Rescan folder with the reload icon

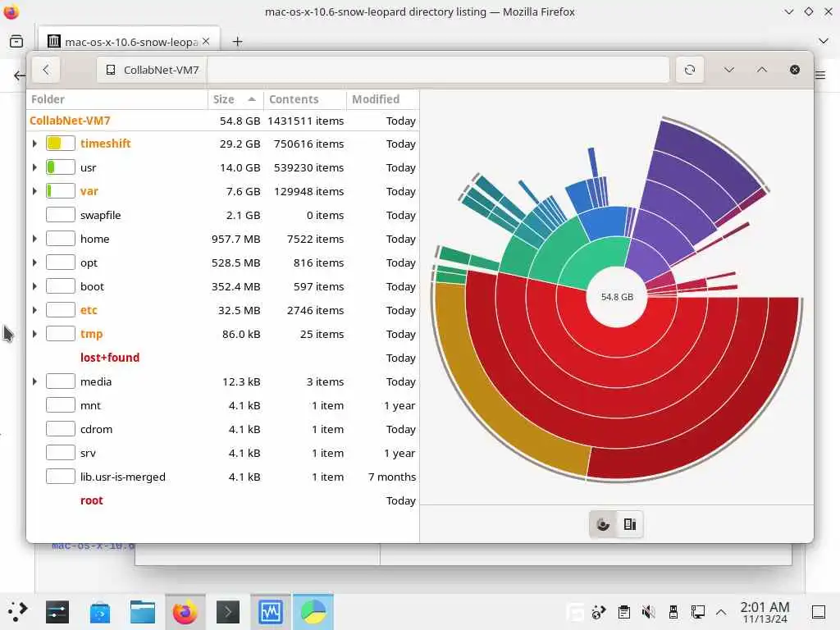point(689,70)
